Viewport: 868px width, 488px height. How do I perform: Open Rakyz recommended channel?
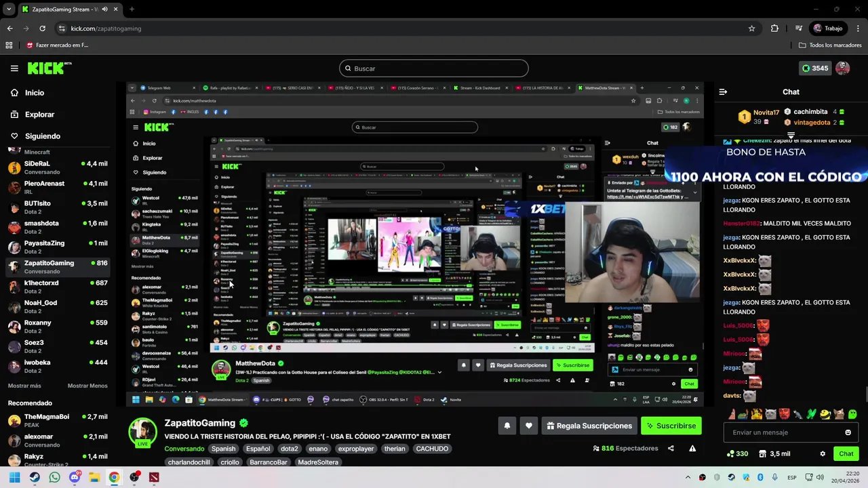(58, 460)
